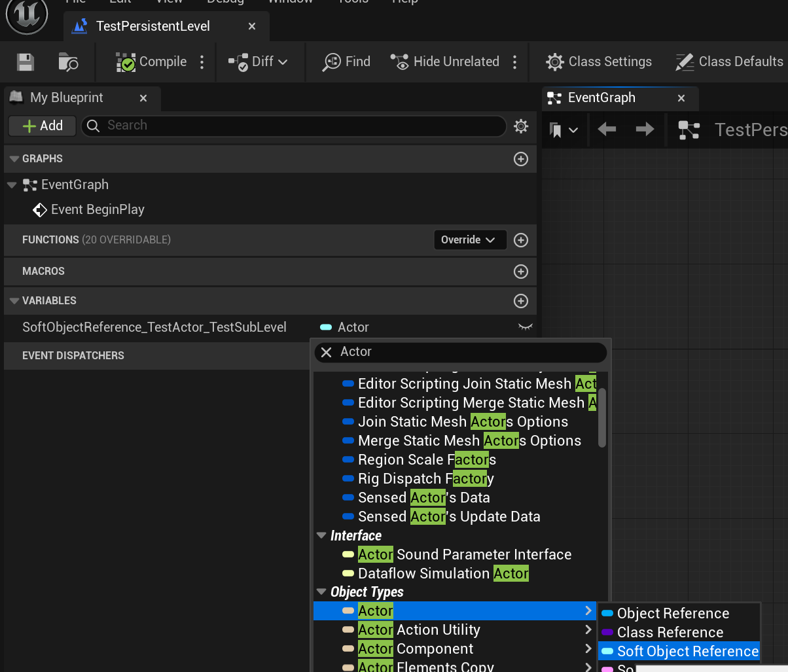The image size is (788, 672).
Task: Click the Save blueprint floppy disk icon
Action: pyautogui.click(x=26, y=62)
